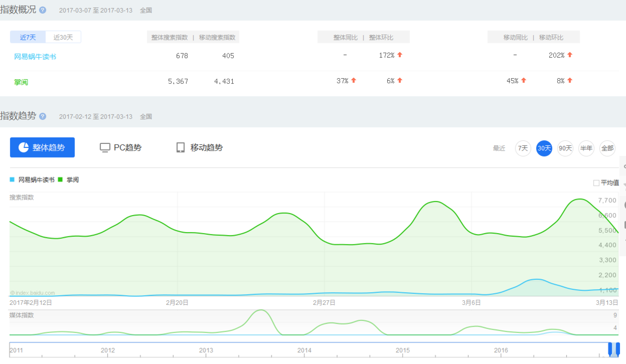Image resolution: width=626 pixels, height=364 pixels.
Task: Click the 202% mobile change value
Action: [x=556, y=55]
